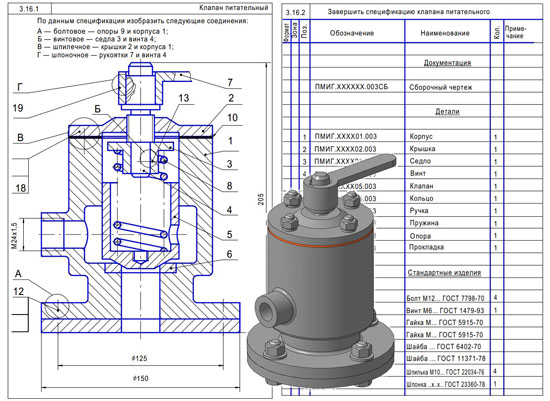This screenshot has width=550, height=401.
Task: Click the '3.16.2' task number cell
Action: [295, 13]
